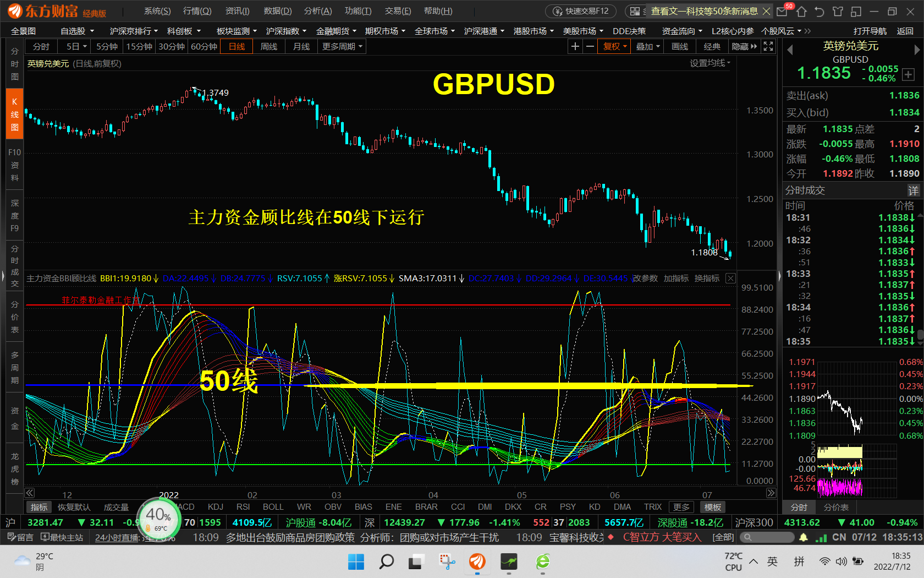Zoom out of the chart with the minus icon
924x578 pixels.
[590, 46]
